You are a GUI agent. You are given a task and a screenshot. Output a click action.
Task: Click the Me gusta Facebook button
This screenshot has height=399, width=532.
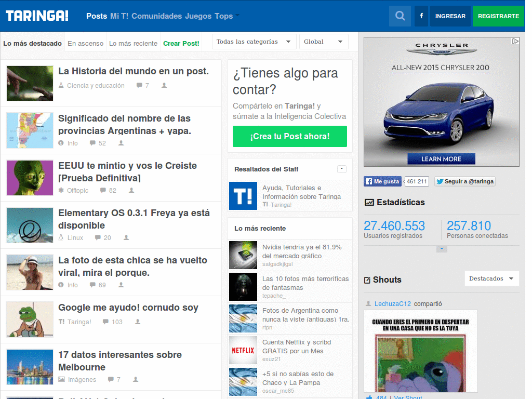tap(383, 181)
